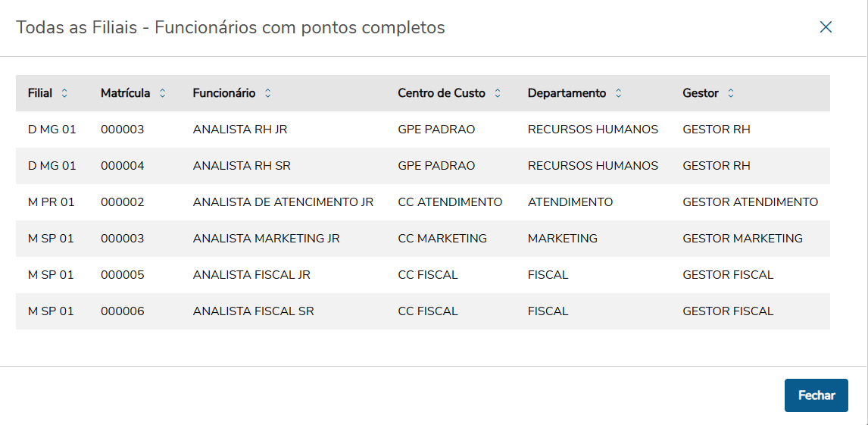Select row for ANALISTA RH JR
The height and width of the screenshot is (425, 868).
240,130
